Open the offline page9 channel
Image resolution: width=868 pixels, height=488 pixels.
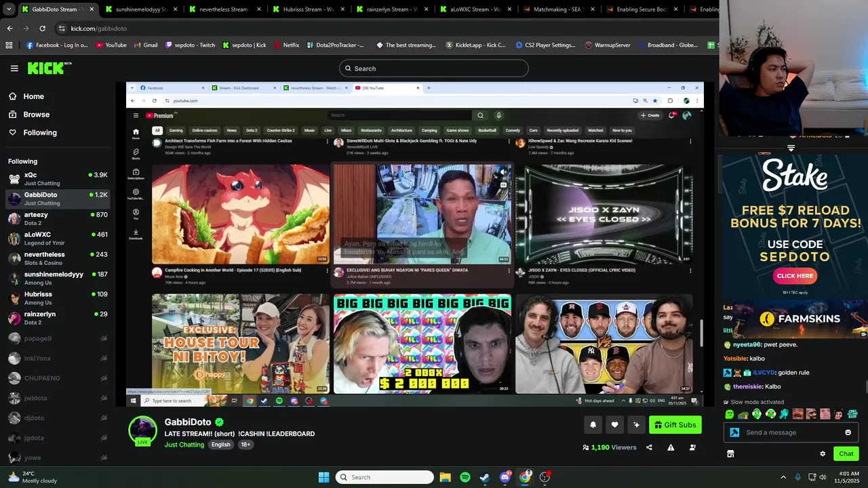pos(58,338)
